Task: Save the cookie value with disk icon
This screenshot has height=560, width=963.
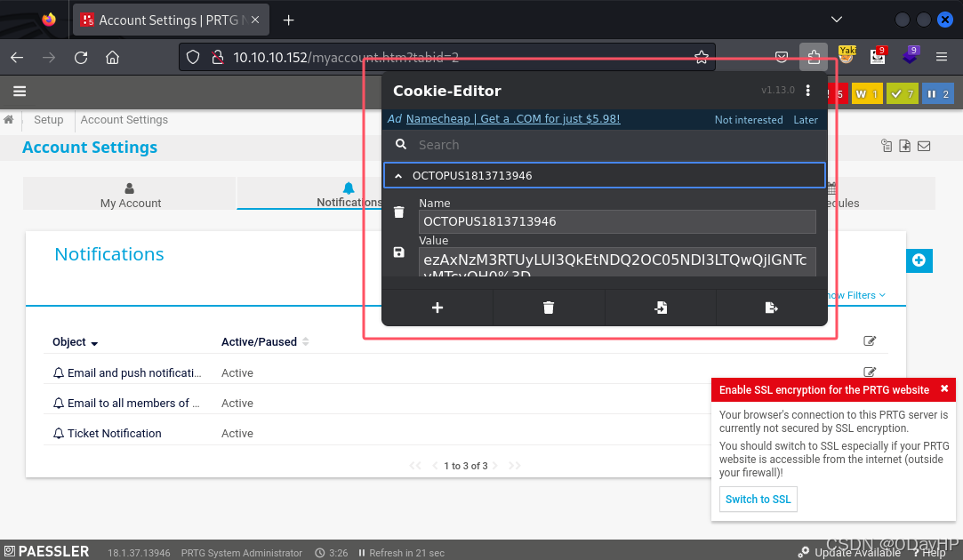Action: pyautogui.click(x=399, y=252)
